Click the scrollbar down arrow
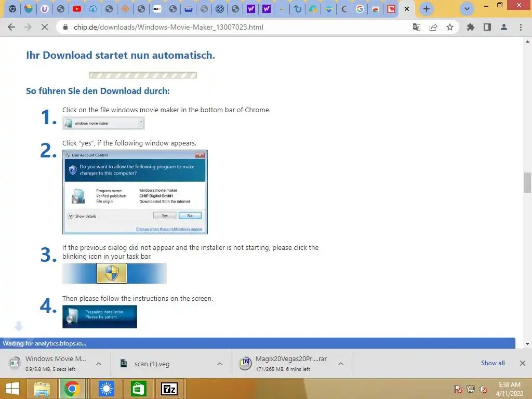Viewport: 532px width, 399px height. click(x=527, y=344)
